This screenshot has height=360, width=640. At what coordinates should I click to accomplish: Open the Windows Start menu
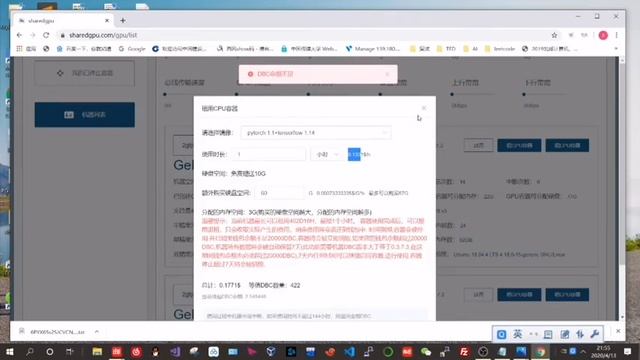click(x=9, y=351)
